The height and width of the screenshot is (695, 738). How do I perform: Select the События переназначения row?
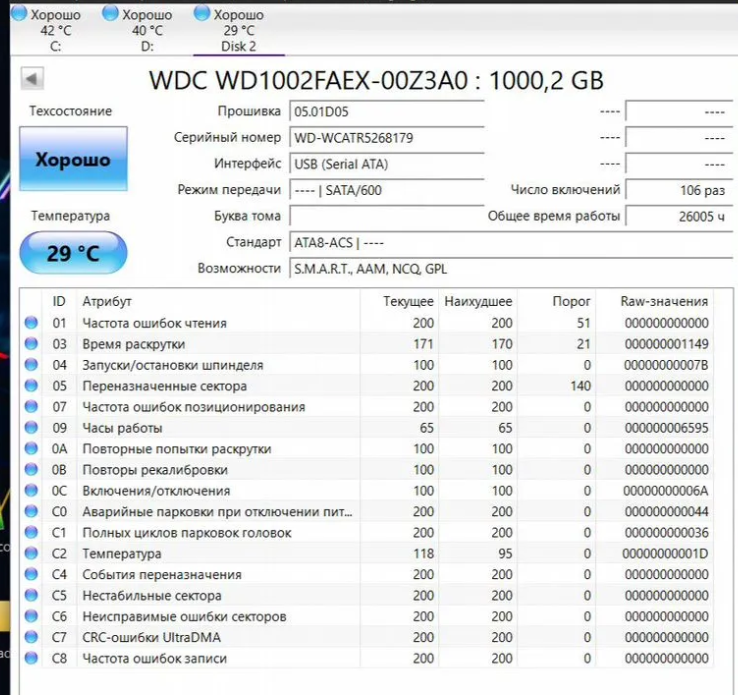click(367, 574)
